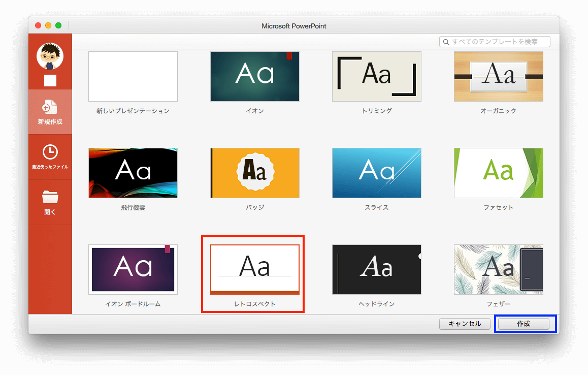This screenshot has height=375, width=588.
Task: Click the レトロスペクト label text
Action: click(254, 304)
